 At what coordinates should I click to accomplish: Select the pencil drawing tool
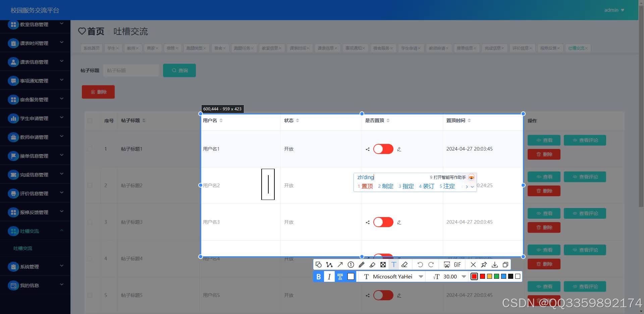point(362,265)
